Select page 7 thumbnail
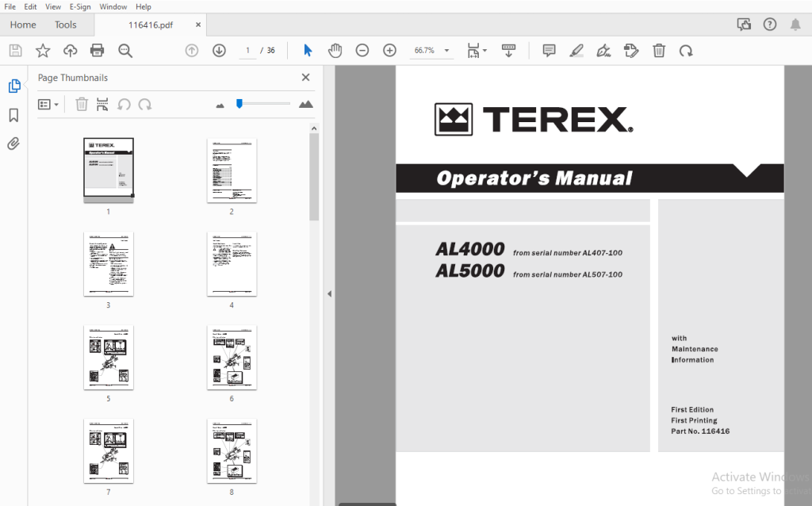The width and height of the screenshot is (812, 506). tap(108, 451)
